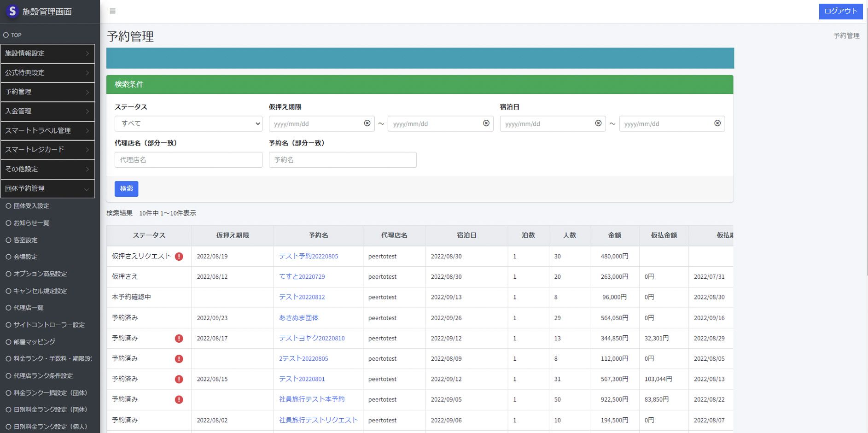Collapse the 団体予約管理 sidebar section
The image size is (868, 433).
click(x=47, y=188)
